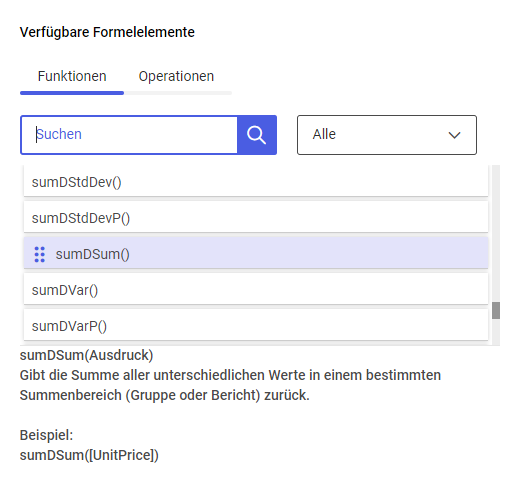Choose the sumDStdDevP() list entry

[256, 218]
